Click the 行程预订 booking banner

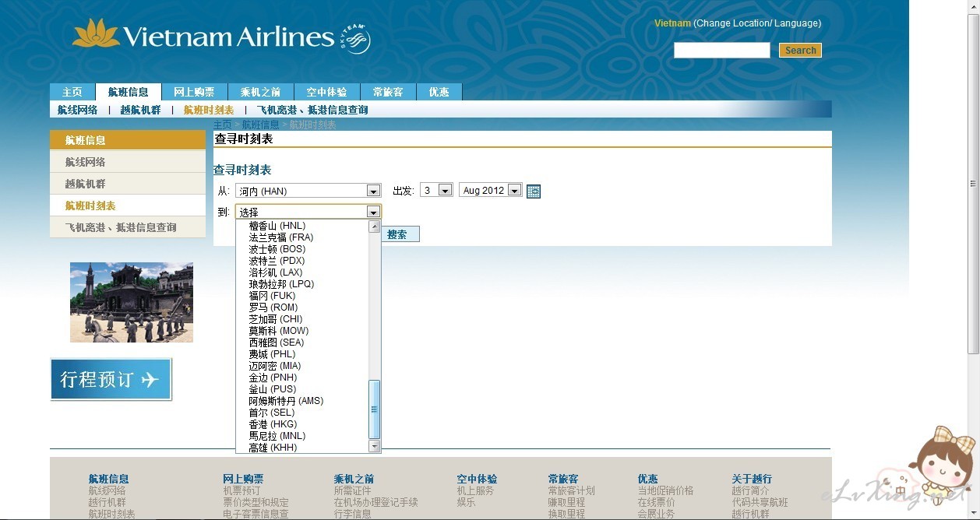pyautogui.click(x=111, y=379)
